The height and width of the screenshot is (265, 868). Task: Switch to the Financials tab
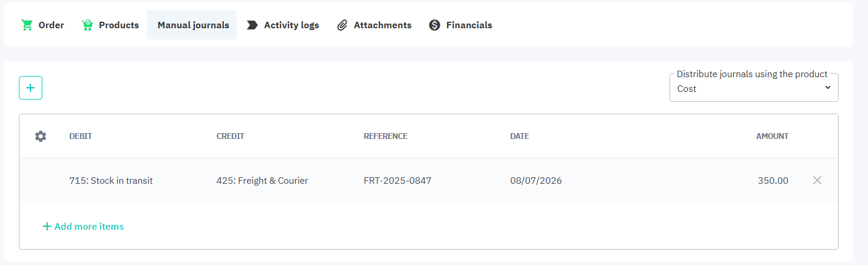(x=460, y=25)
